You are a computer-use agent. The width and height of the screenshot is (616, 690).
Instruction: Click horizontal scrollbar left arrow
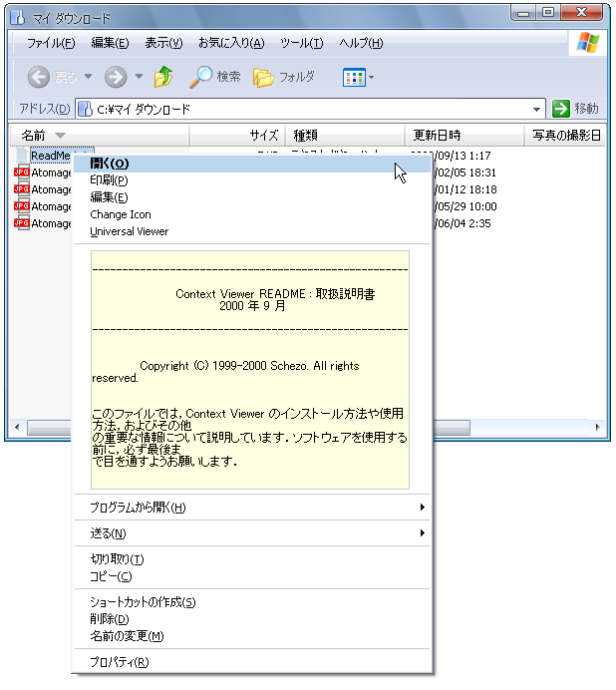coord(17,427)
